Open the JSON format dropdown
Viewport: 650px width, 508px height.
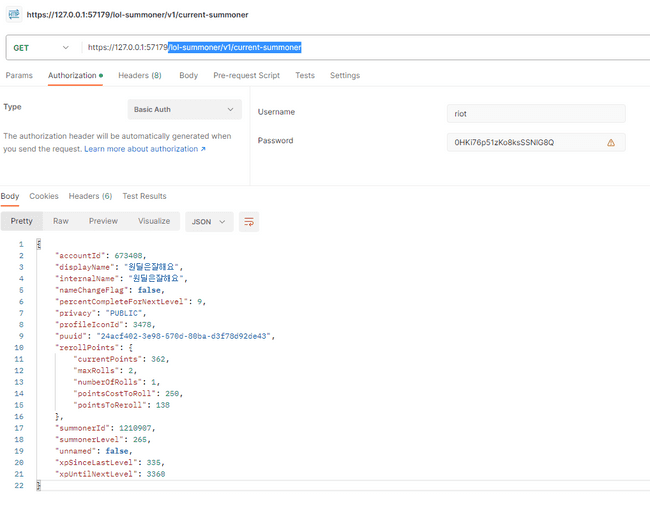(x=211, y=221)
